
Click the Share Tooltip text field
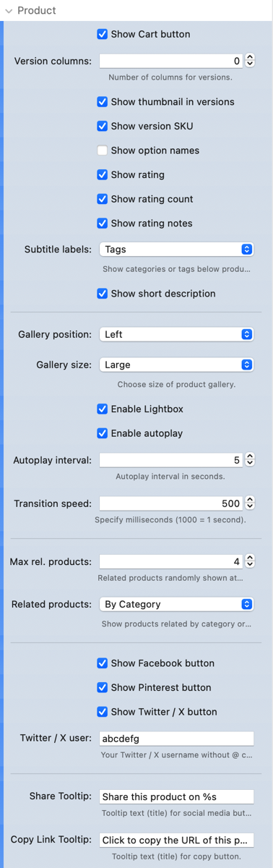pyautogui.click(x=176, y=796)
